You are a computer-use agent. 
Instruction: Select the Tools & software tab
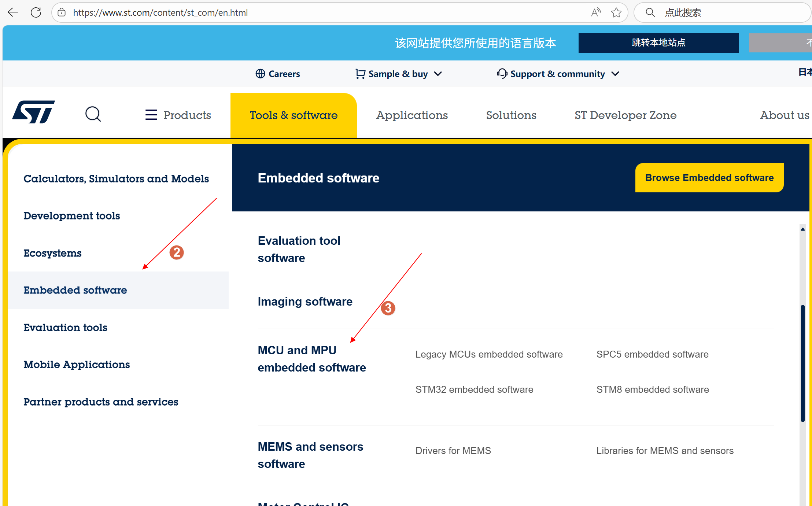click(294, 115)
